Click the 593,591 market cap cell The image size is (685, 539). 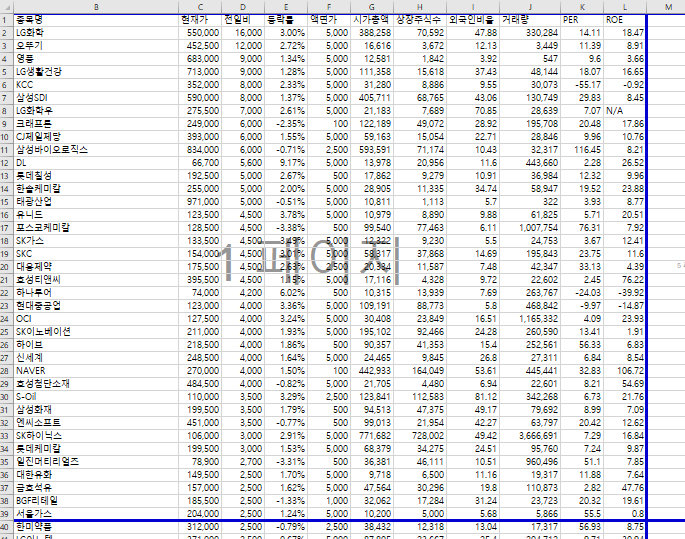(x=372, y=150)
